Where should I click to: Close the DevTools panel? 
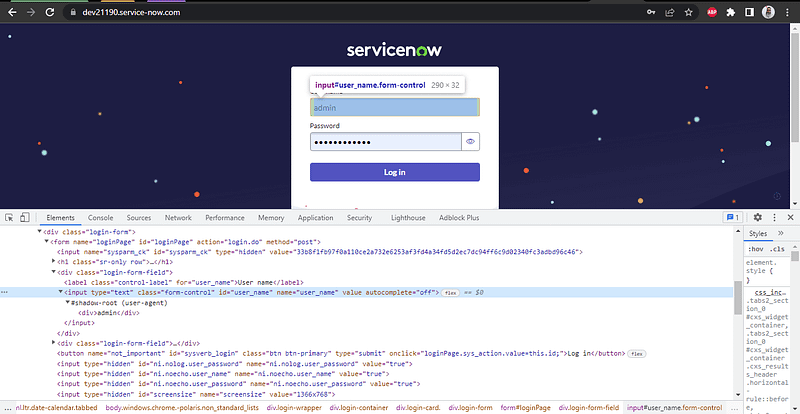[x=790, y=217]
